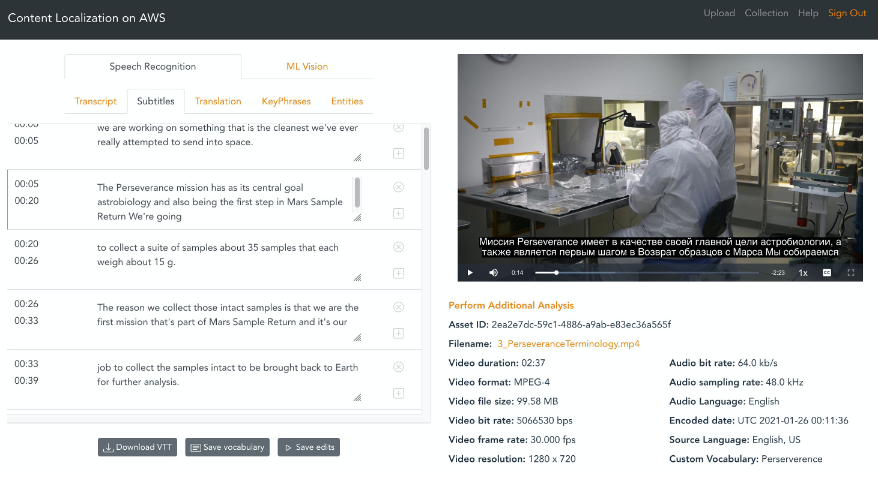Click the Save edits button
This screenshot has width=879, height=477.
309,447
